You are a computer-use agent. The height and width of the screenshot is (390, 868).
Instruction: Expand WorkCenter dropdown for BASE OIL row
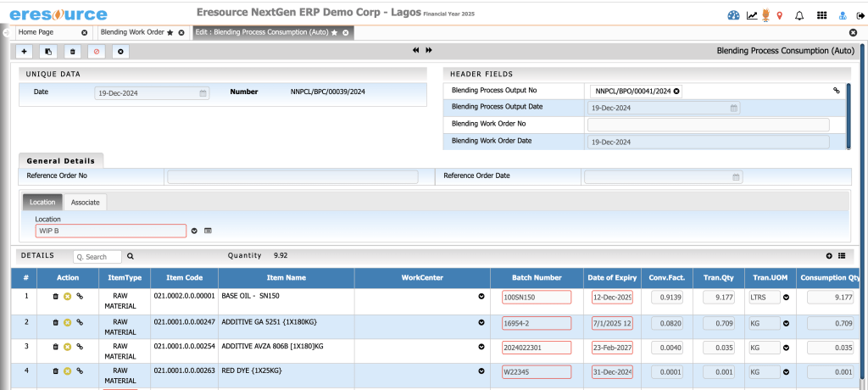(481, 297)
